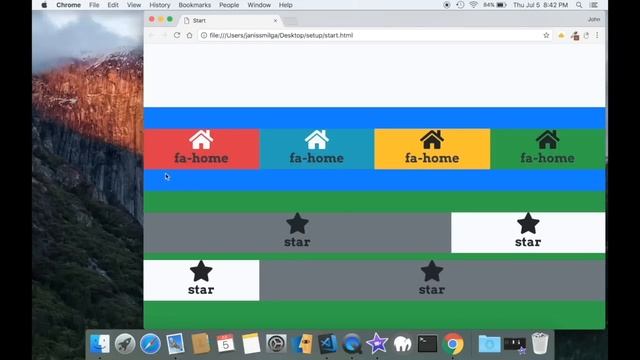Image resolution: width=640 pixels, height=360 pixels.
Task: Open Safari from the dock
Action: point(150,344)
